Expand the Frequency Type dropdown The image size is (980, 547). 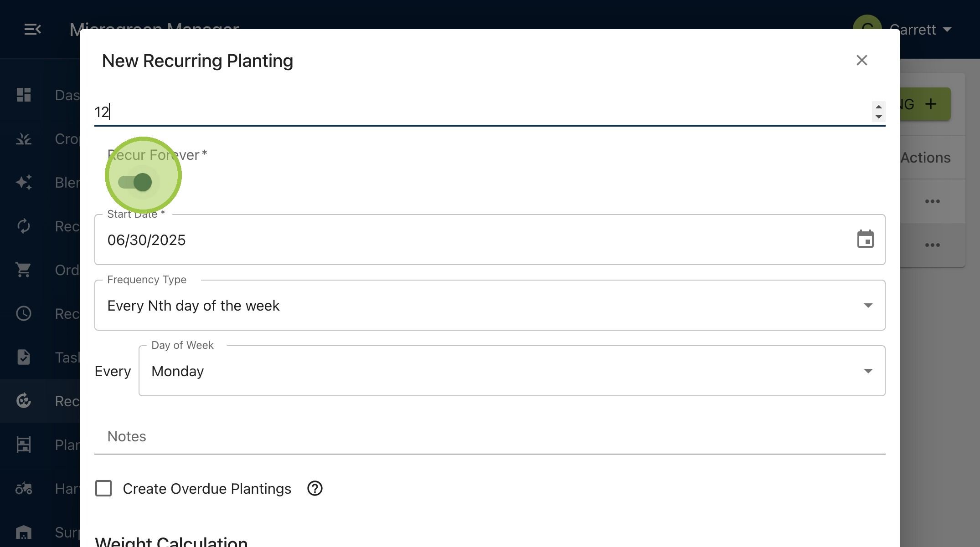pyautogui.click(x=490, y=305)
